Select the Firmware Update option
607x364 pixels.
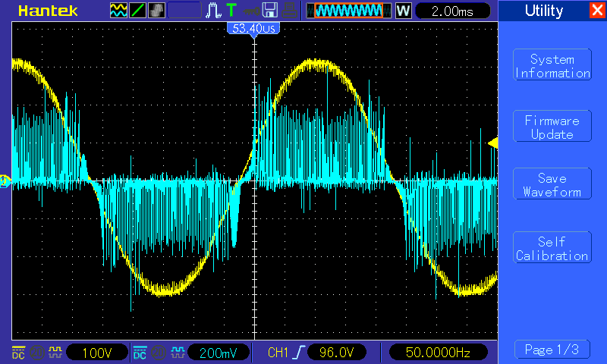click(552, 127)
